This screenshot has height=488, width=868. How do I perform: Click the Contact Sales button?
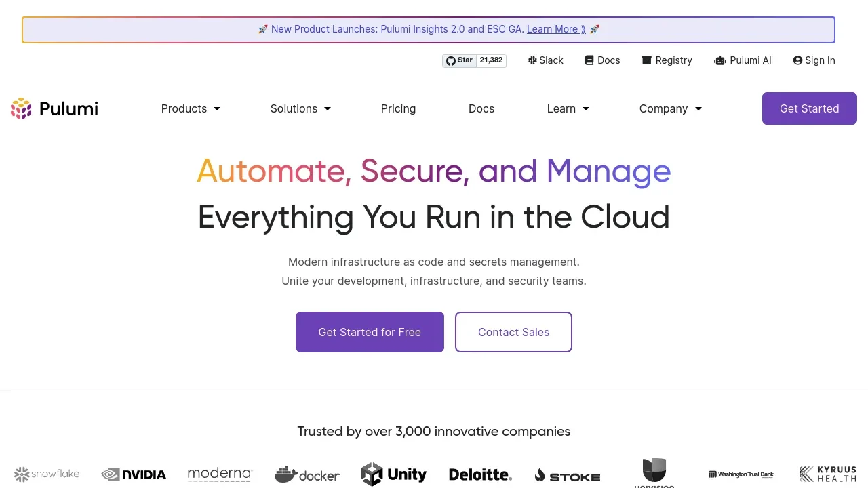(x=513, y=332)
